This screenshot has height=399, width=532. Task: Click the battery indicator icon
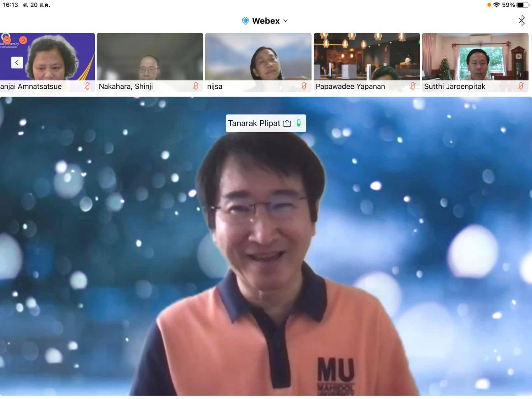click(523, 5)
